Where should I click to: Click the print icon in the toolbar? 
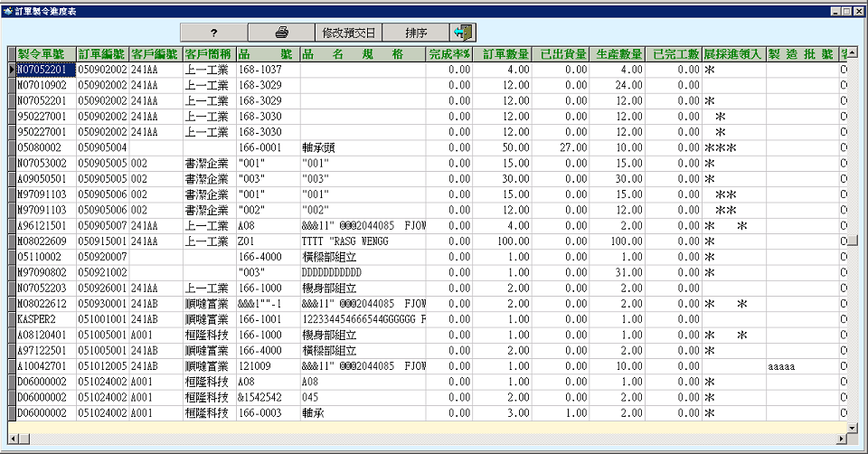(x=281, y=32)
